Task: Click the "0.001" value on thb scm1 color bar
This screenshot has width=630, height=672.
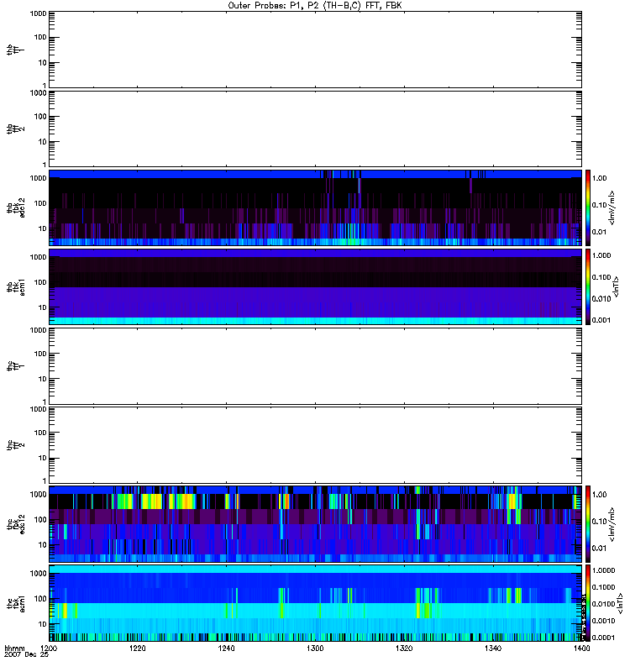Action: pos(601,320)
